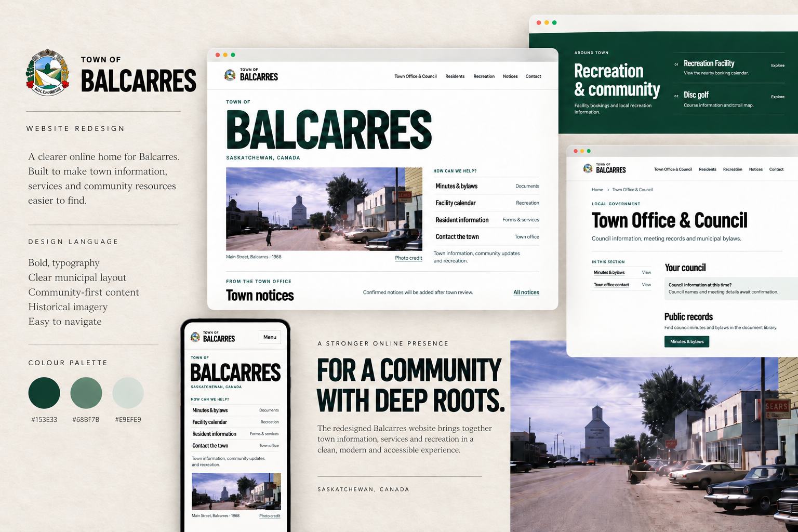Tap Contact the town row on mobile mockup
Viewport: 798px width, 532px height.
(235, 446)
